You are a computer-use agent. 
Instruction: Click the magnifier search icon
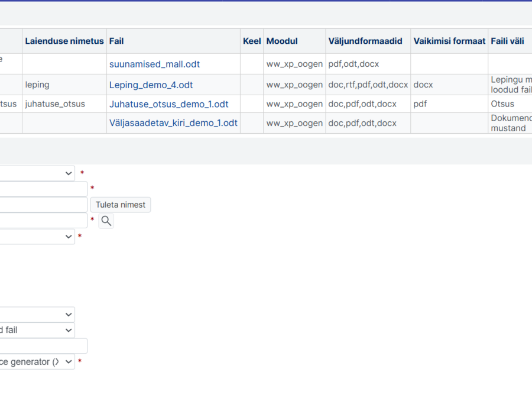point(106,221)
